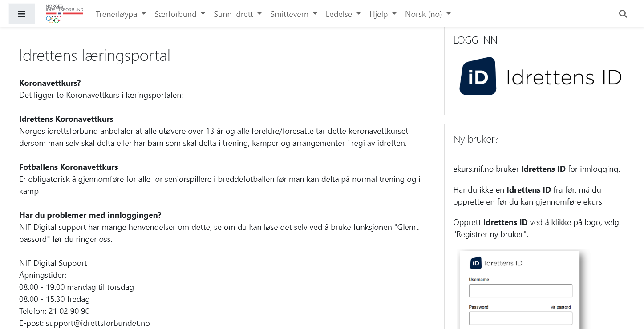This screenshot has height=329, width=644.
Task: Click the 'Ny bruker?' heading
Action: (x=476, y=139)
